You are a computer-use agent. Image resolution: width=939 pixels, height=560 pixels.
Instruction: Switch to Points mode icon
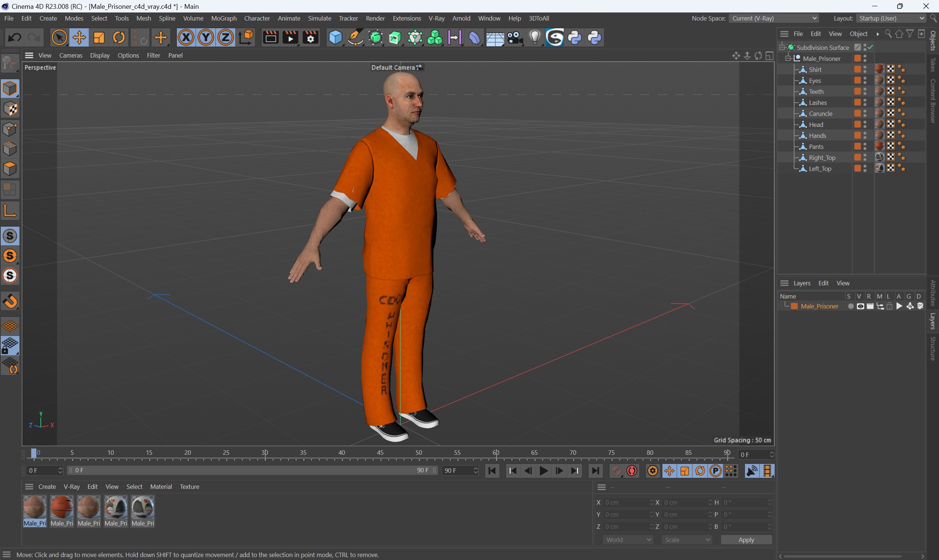click(x=10, y=129)
